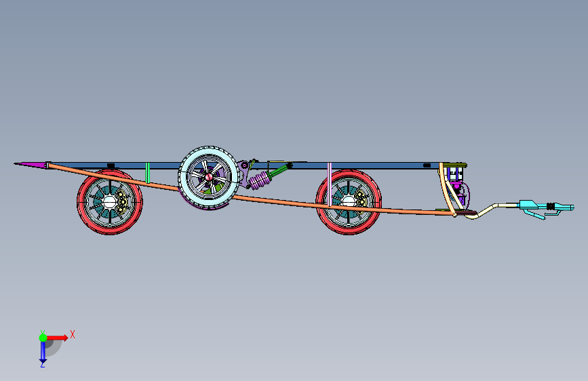Click the red X axis arrow of the triad

point(58,338)
